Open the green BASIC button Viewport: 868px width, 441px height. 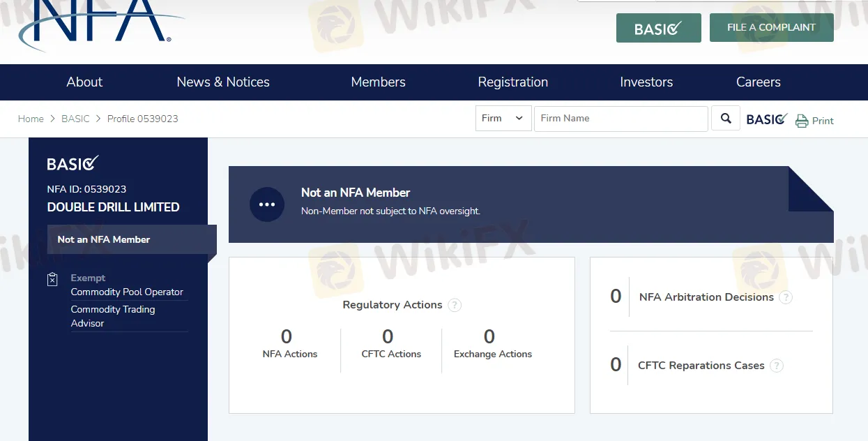(658, 28)
